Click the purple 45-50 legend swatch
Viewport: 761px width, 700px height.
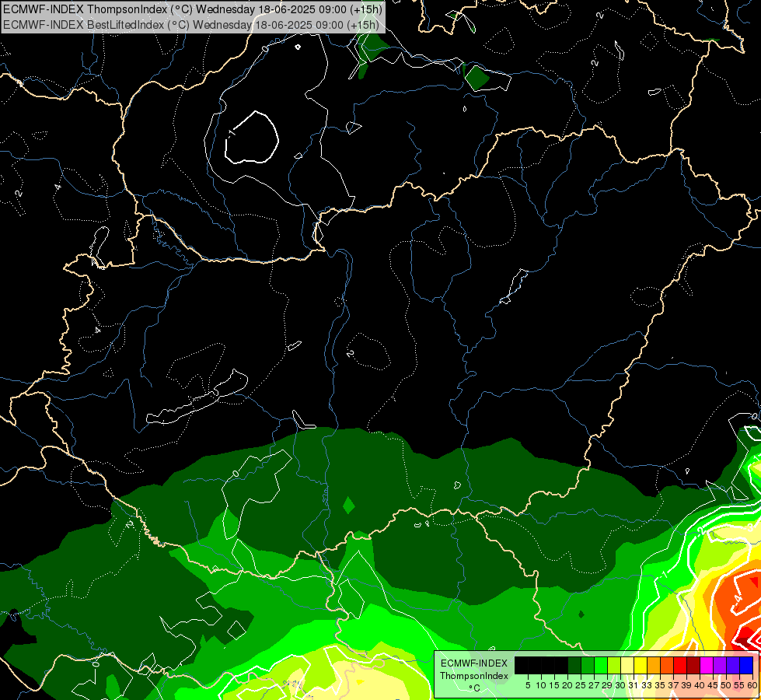pos(720,665)
